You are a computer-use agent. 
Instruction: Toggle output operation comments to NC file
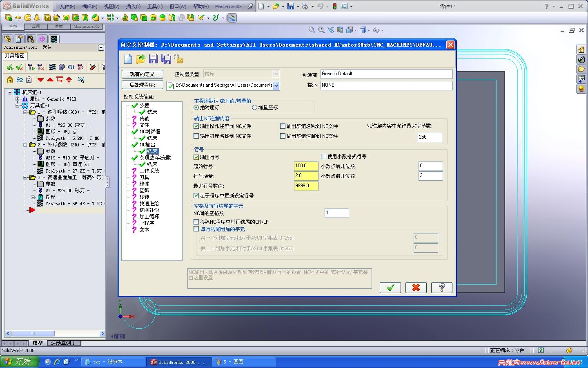tap(196, 126)
